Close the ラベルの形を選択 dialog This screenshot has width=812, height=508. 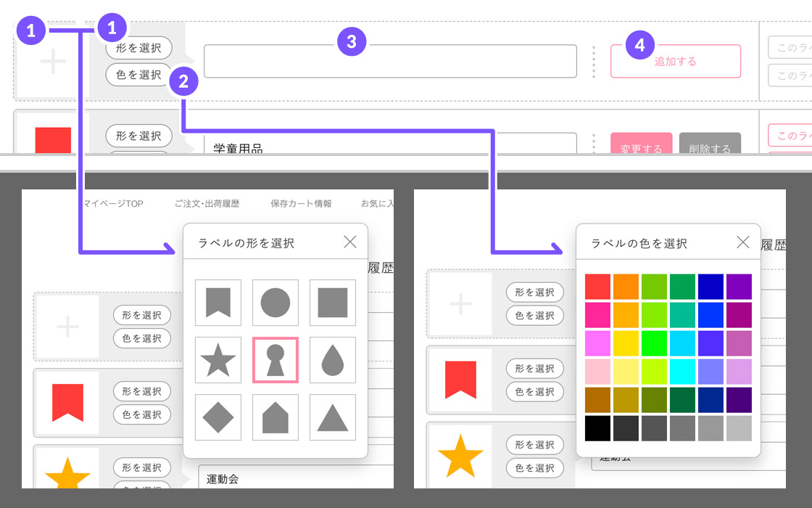point(350,242)
